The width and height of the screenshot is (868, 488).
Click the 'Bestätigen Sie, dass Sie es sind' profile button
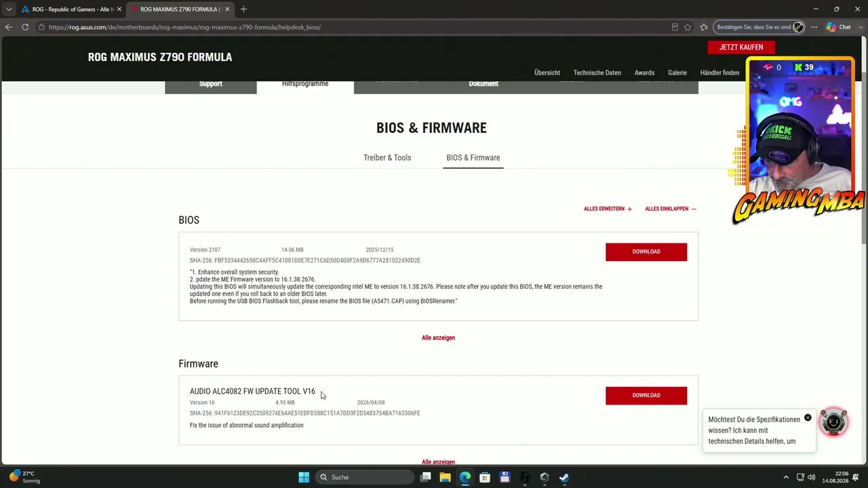(x=759, y=27)
